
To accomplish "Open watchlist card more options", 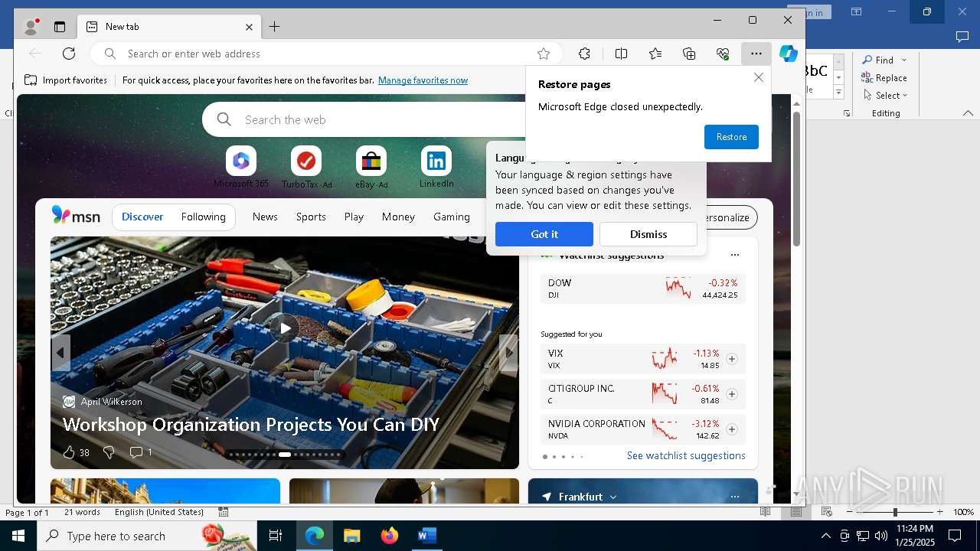I will point(735,255).
